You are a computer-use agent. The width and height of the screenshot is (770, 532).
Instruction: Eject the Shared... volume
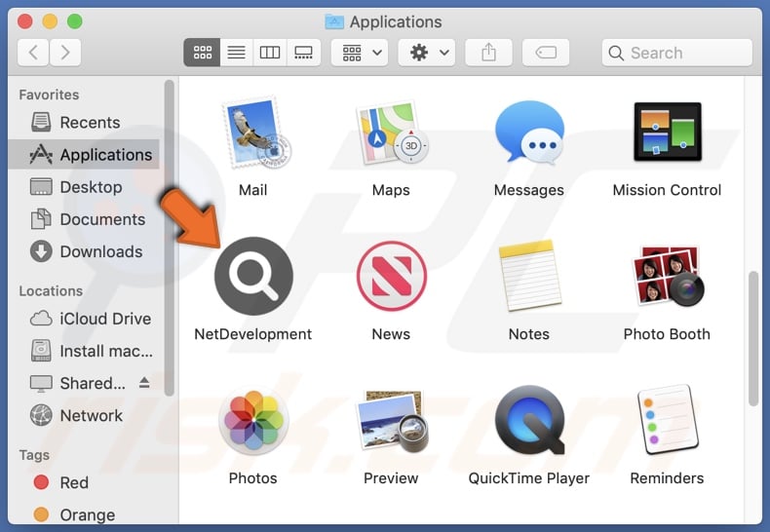click(144, 382)
